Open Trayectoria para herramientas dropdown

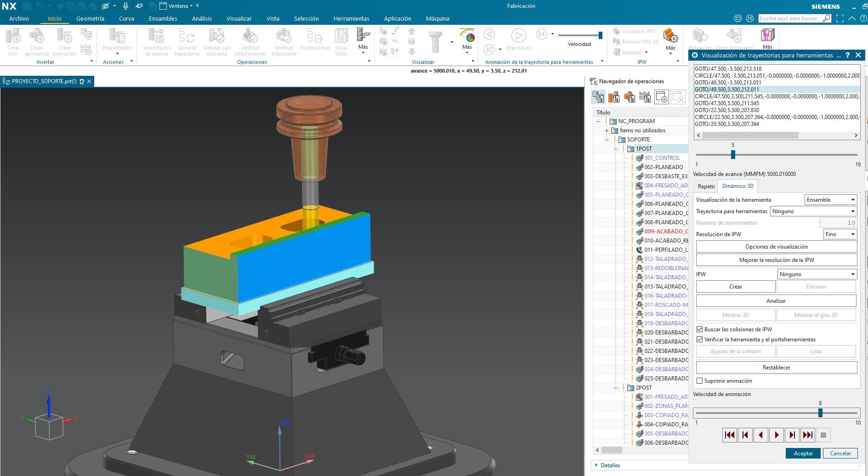(x=814, y=211)
